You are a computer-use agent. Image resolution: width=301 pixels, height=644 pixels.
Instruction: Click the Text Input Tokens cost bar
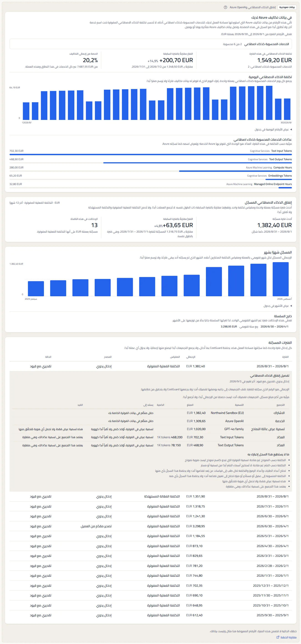point(151,155)
